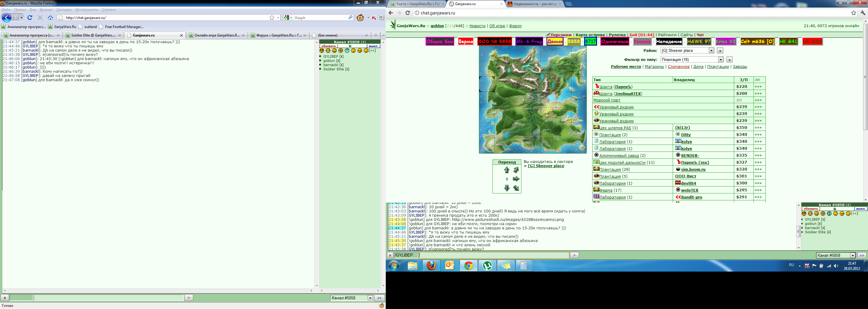The width and height of the screenshot is (868, 309).
Task: Click the Firefox home icon
Action: tap(50, 18)
